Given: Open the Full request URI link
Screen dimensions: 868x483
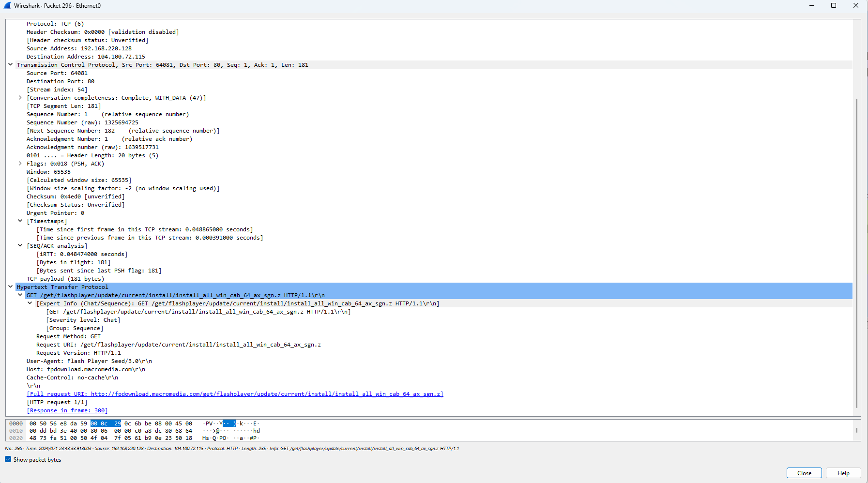Looking at the screenshot, I should [x=235, y=394].
